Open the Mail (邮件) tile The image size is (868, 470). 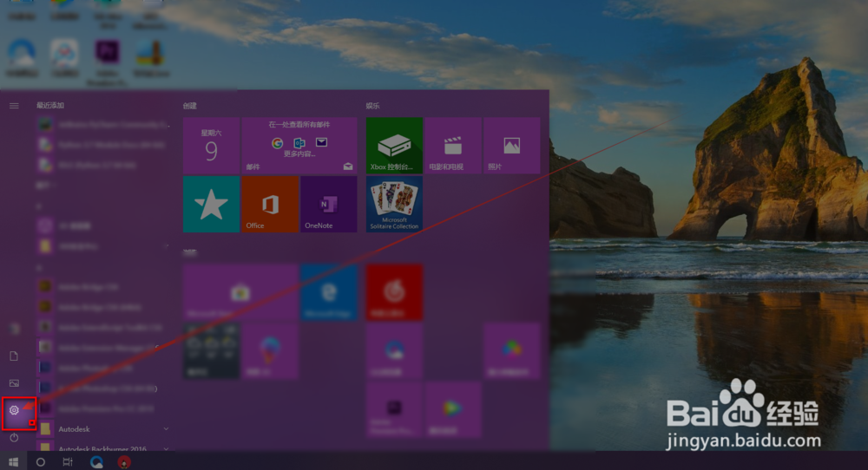click(299, 146)
